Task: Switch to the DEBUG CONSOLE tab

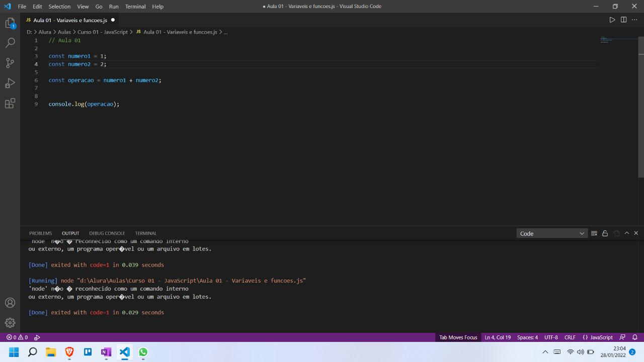Action: click(x=107, y=233)
